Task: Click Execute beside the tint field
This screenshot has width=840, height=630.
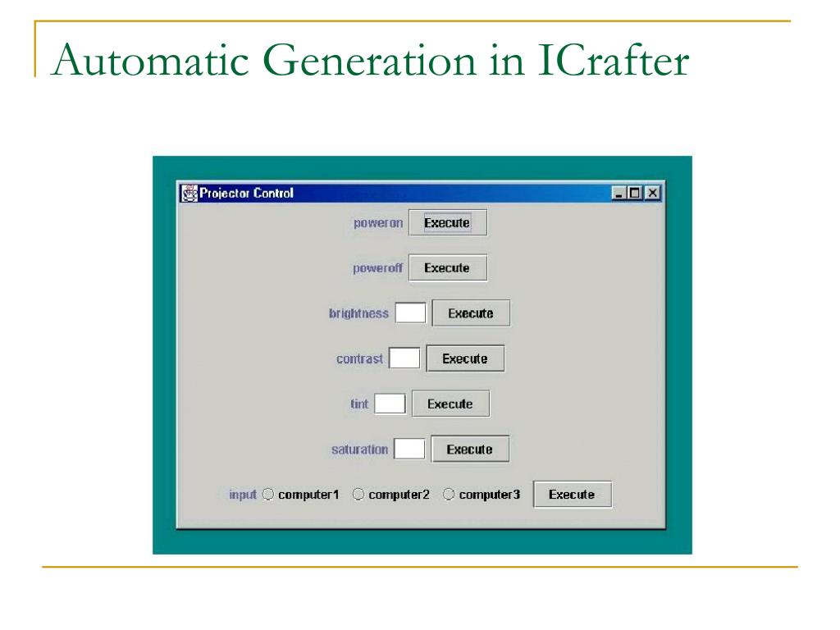Action: [450, 404]
